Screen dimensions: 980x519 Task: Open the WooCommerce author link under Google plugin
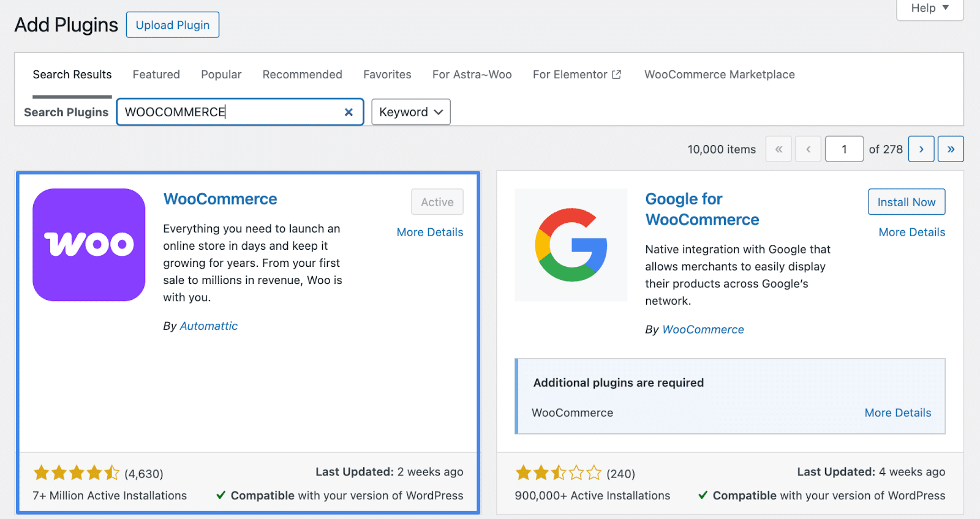pos(703,330)
